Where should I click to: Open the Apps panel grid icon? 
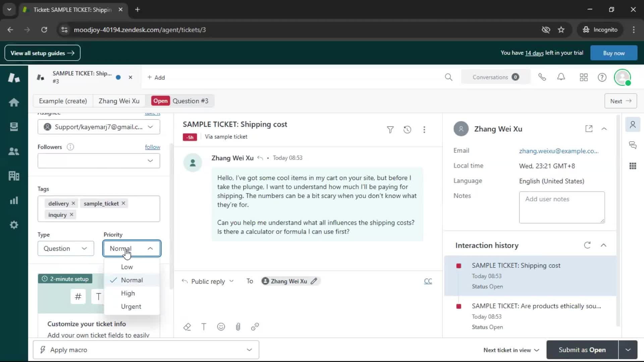[633, 166]
